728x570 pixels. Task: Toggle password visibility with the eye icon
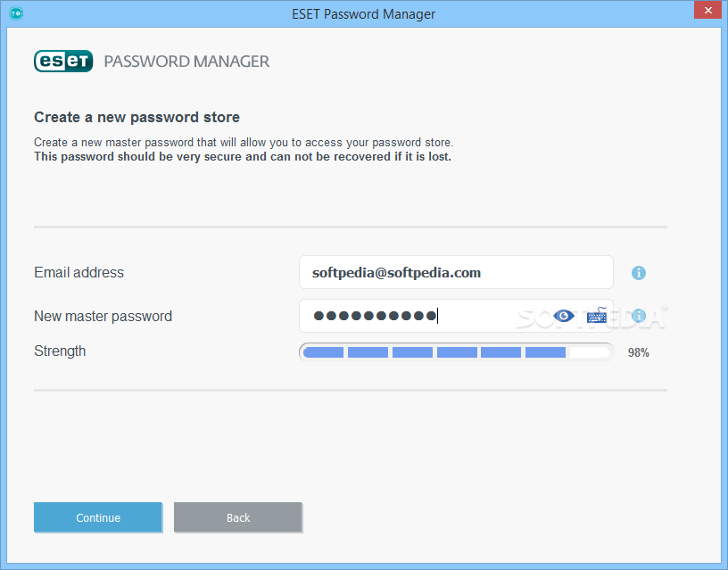[564, 316]
